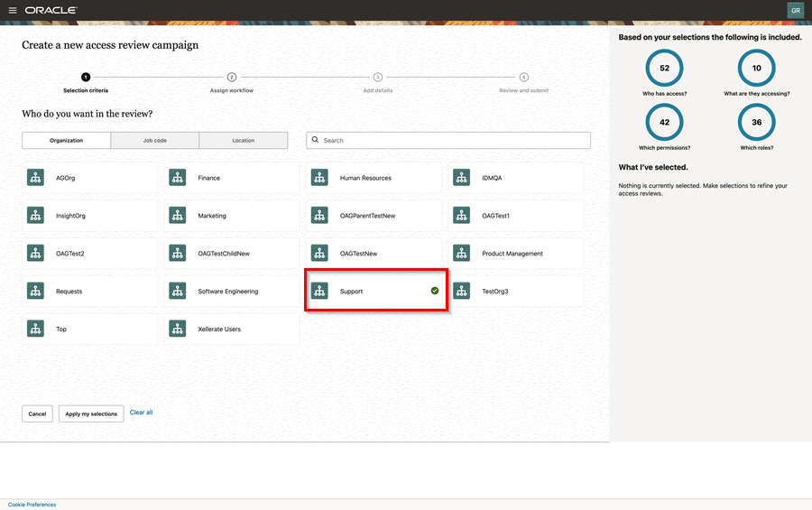Screen dimensions: 812x510
Task: Switch to the Job code tab
Action: pos(155,141)
